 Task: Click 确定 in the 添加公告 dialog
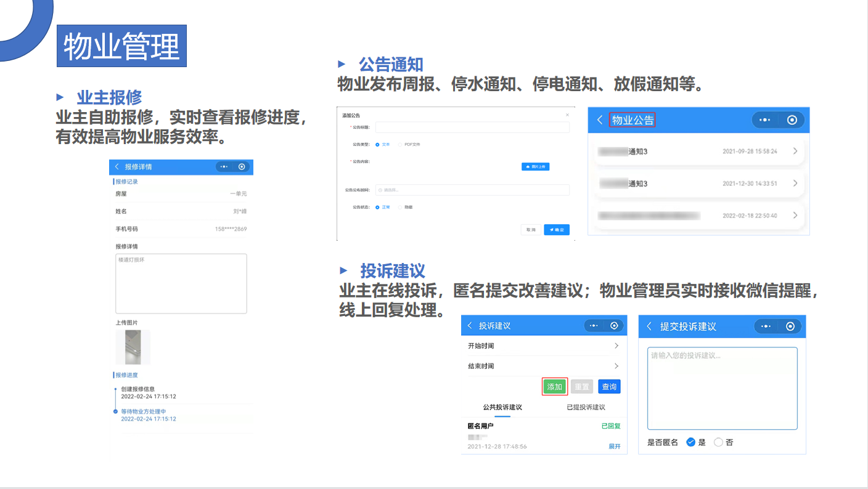click(557, 230)
